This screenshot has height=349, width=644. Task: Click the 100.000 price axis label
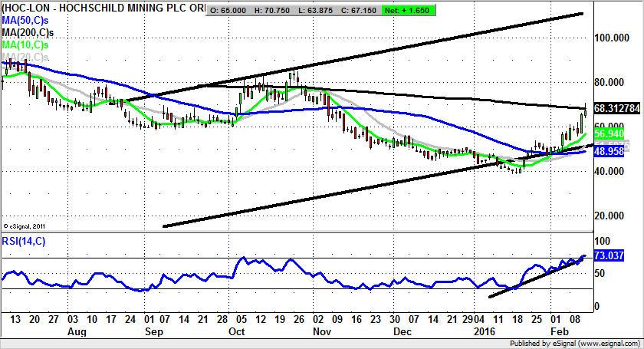(613, 38)
